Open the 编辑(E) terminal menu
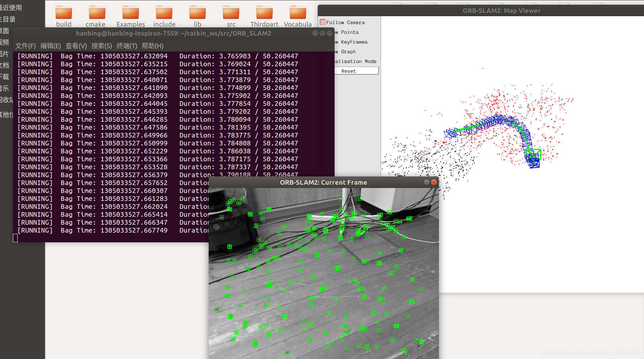Image resolution: width=644 pixels, height=359 pixels. pyautogui.click(x=51, y=46)
